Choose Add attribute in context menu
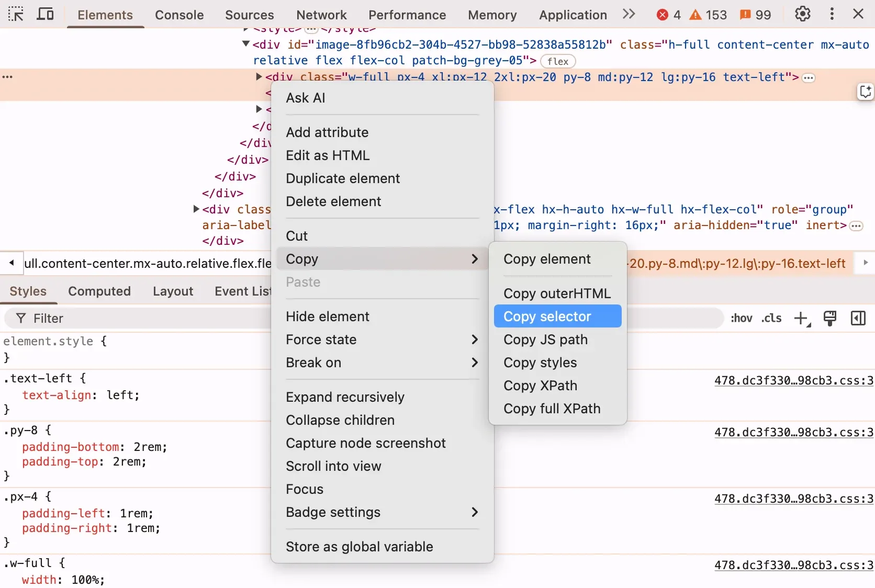This screenshot has height=588, width=875. click(x=383, y=132)
